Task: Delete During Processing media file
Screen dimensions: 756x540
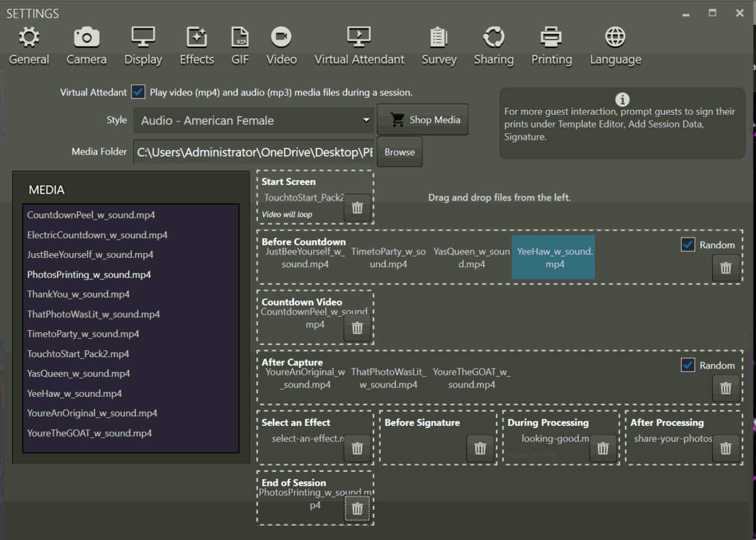Action: coord(603,448)
